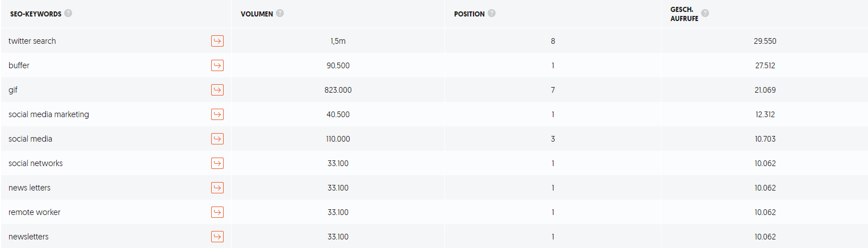
Task: Click the arrow icon beside gif
Action: 217,90
